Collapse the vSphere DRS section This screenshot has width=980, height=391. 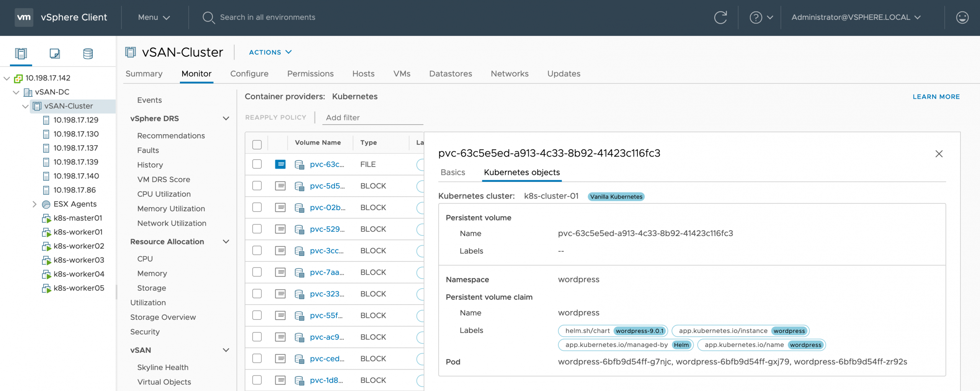[226, 119]
